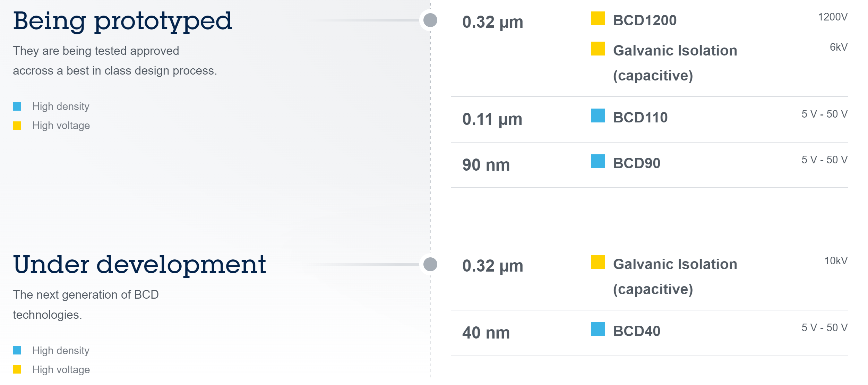Click blue High density swatch under Being prototyped
Viewport: 868px width, 385px height.
pos(17,106)
